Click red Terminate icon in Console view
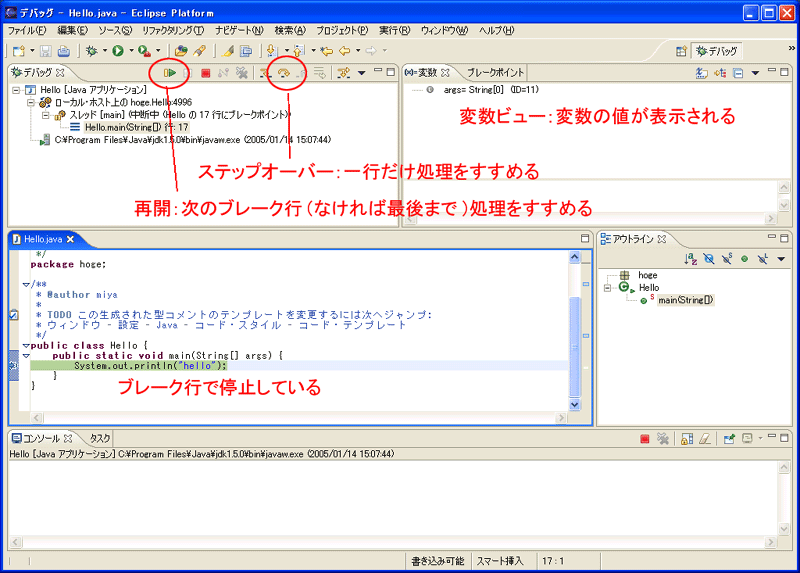 [x=644, y=438]
